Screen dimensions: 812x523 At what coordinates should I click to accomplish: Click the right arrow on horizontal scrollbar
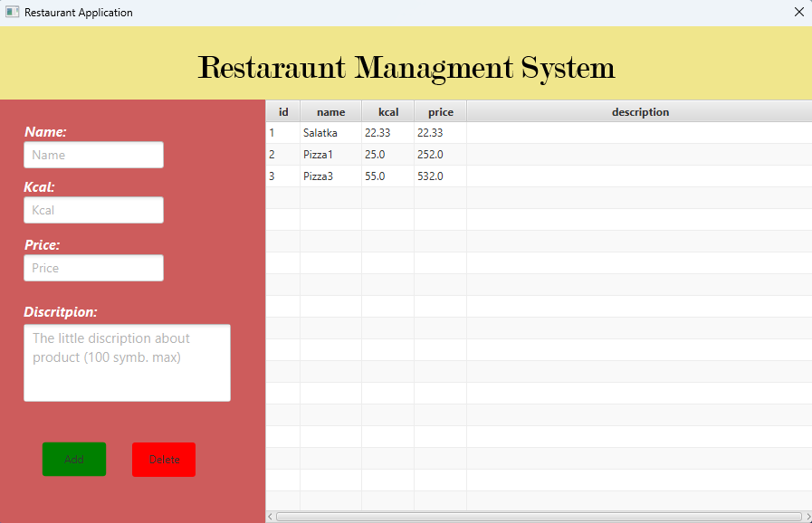[x=807, y=516]
